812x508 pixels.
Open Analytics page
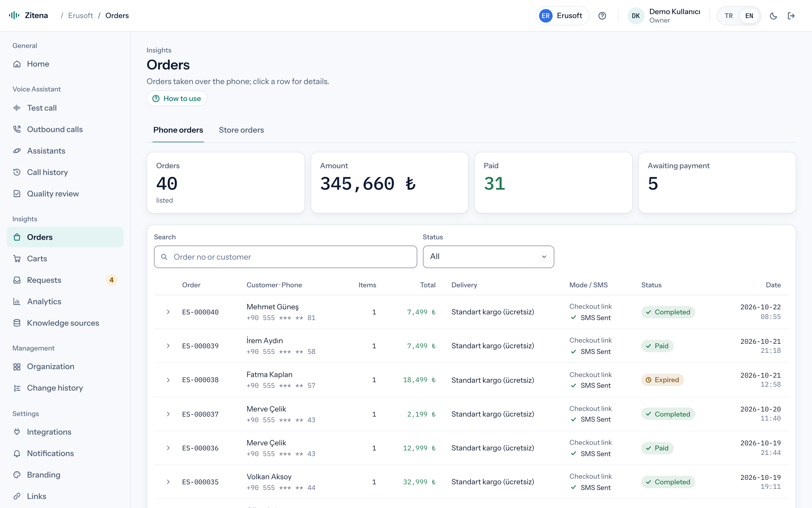pos(65,302)
